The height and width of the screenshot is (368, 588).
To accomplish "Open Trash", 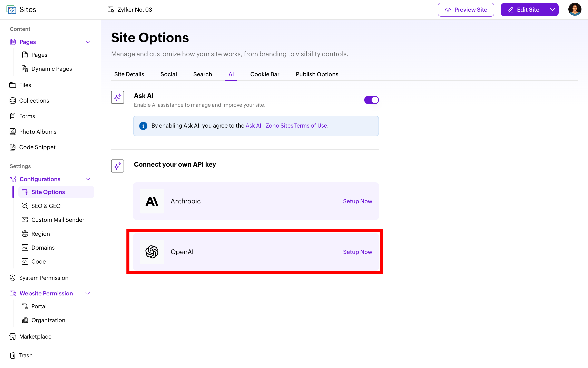I will [21, 355].
